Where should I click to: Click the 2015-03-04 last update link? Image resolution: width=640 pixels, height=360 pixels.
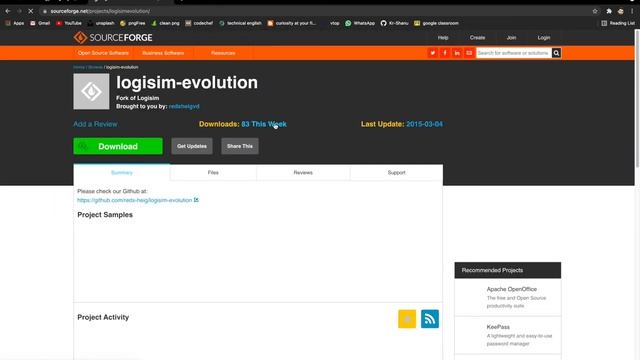[424, 124]
